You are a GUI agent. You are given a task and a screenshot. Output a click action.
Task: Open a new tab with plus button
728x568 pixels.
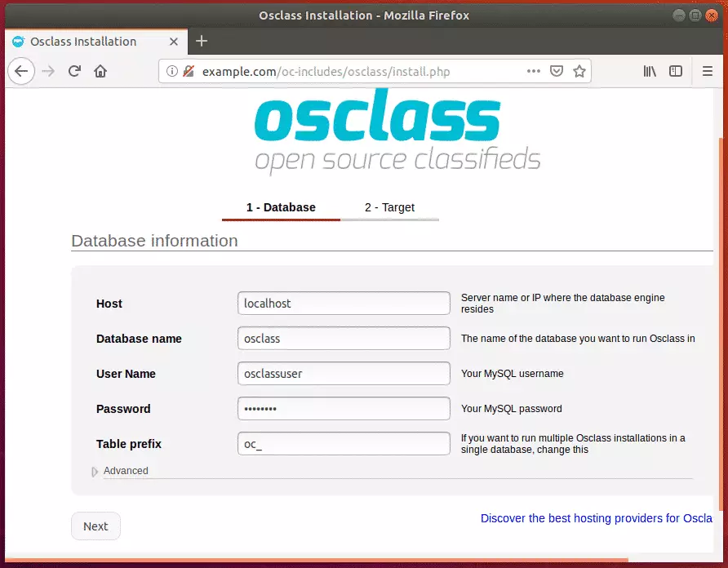tap(202, 41)
